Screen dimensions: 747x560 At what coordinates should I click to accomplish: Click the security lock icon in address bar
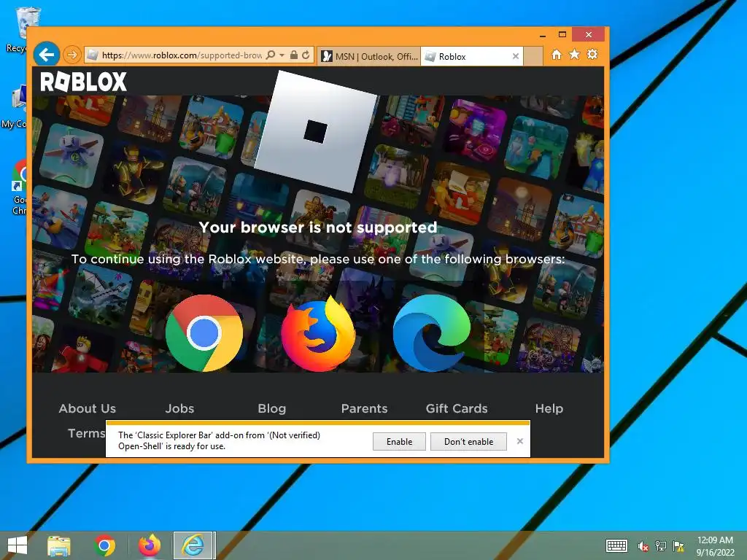pos(294,55)
